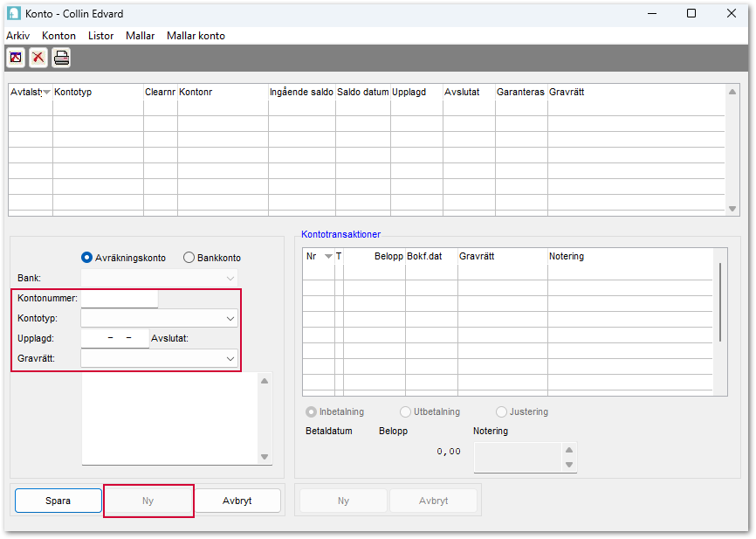
Task: Open the Konton menu
Action: [58, 36]
